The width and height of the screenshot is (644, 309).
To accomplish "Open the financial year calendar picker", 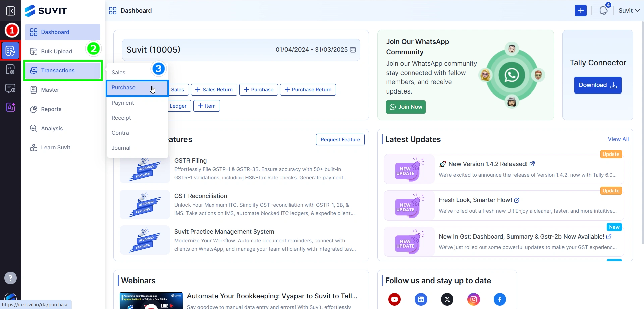I will 353,50.
